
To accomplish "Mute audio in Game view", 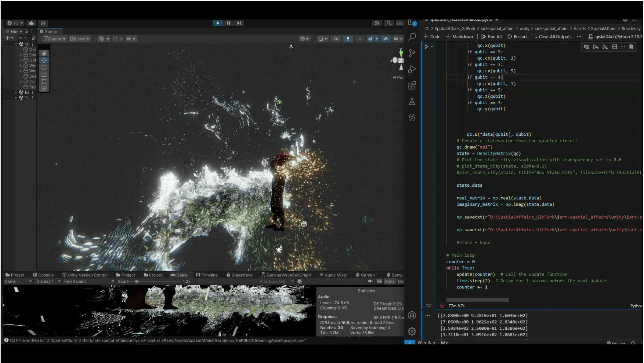I will (371, 281).
